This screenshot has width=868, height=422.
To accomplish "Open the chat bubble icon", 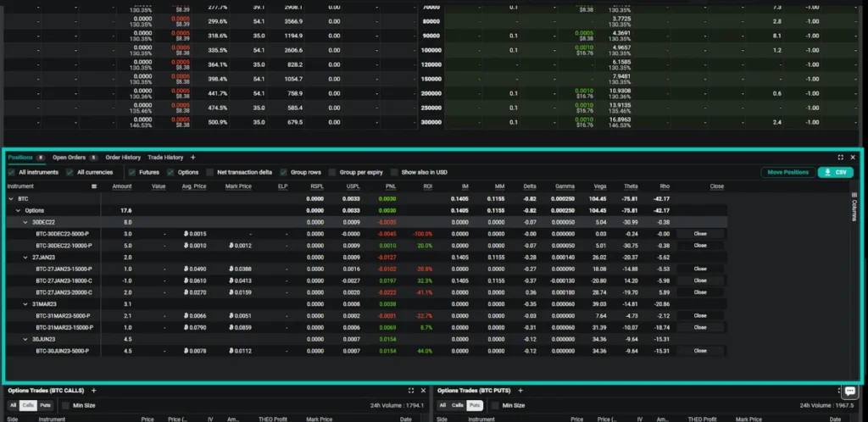I will tap(849, 391).
